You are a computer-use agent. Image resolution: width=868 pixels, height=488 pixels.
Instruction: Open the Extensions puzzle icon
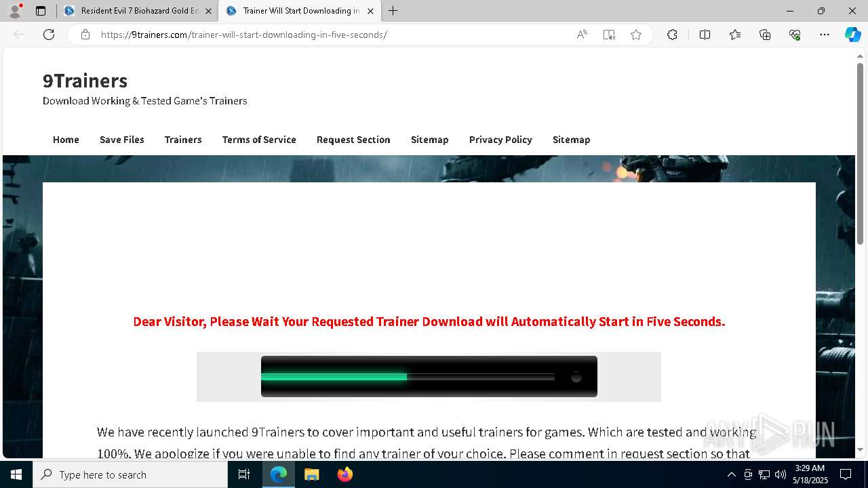pyautogui.click(x=672, y=35)
